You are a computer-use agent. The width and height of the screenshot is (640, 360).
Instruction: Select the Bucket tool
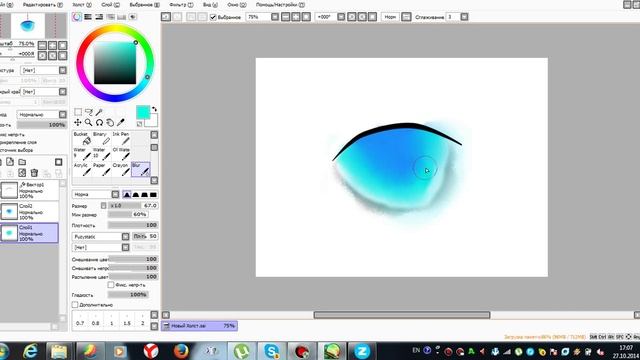pyautogui.click(x=82, y=138)
